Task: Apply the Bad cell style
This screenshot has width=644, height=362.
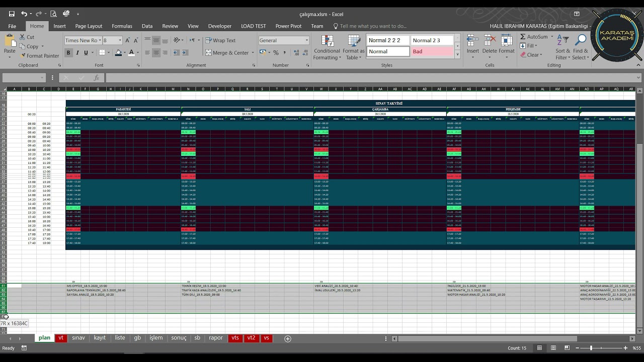Action: click(432, 51)
